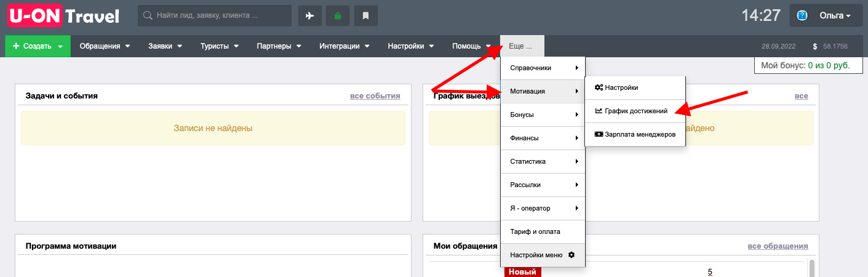Image resolution: width=868 pixels, height=277 pixels.
Task: Select Мотивация in the dropdown
Action: pyautogui.click(x=543, y=91)
